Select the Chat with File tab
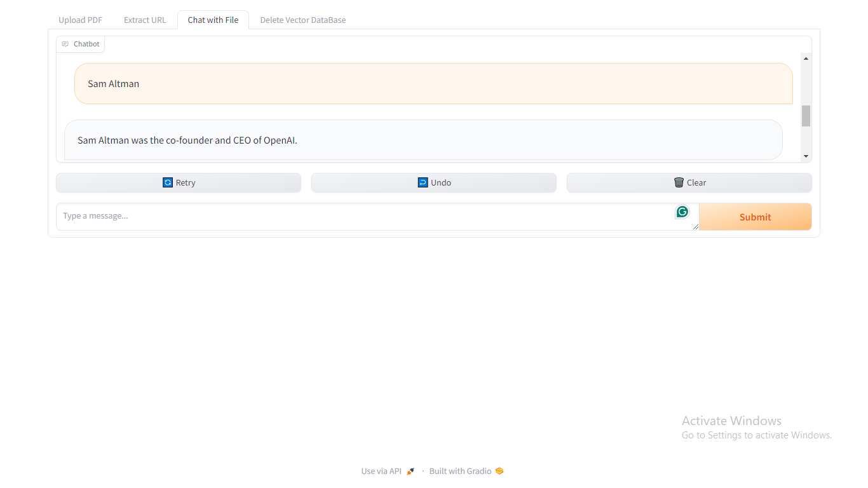Screen dimensions: 868x488 point(213,20)
